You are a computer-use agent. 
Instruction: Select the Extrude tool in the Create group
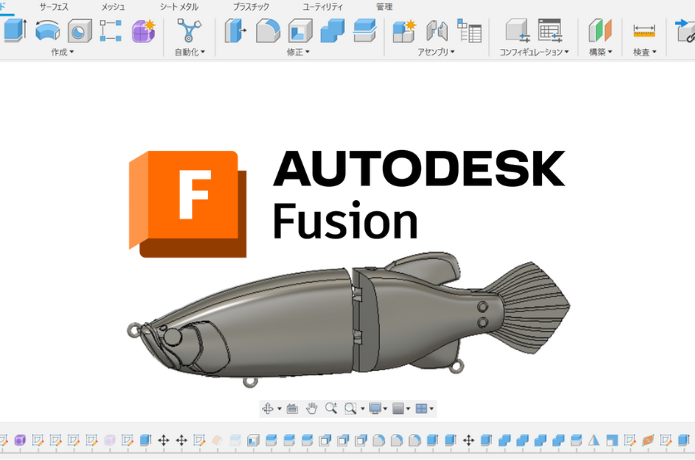click(x=14, y=31)
